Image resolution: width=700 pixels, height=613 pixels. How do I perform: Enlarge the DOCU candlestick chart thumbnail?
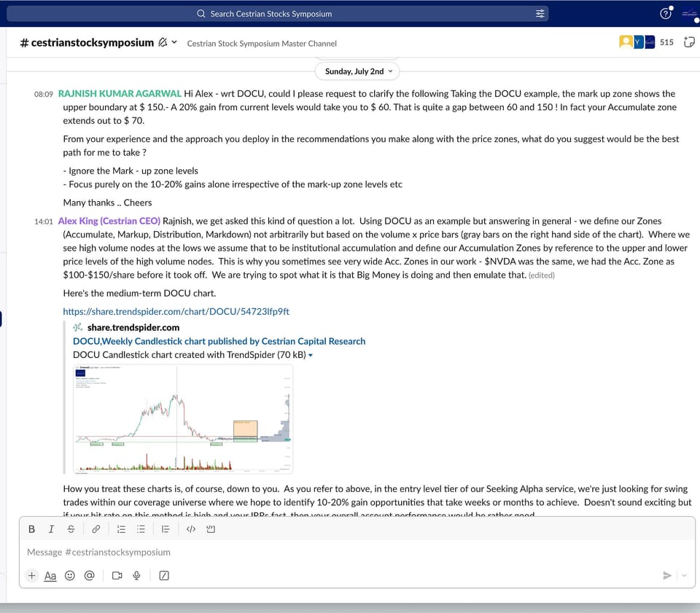pos(183,419)
